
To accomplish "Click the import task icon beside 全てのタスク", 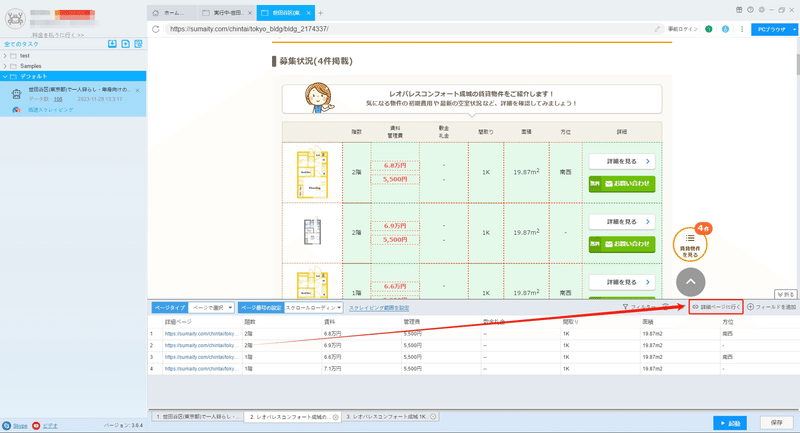I will [x=112, y=44].
